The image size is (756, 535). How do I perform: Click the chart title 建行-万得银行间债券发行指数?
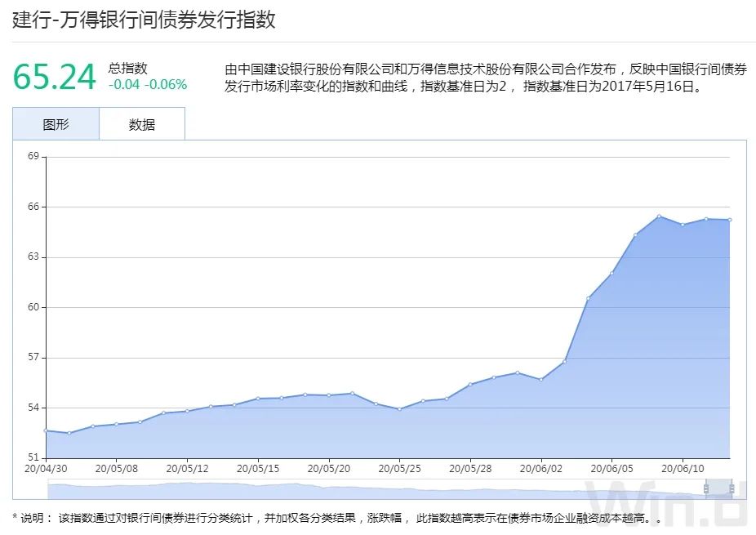[x=145, y=24]
